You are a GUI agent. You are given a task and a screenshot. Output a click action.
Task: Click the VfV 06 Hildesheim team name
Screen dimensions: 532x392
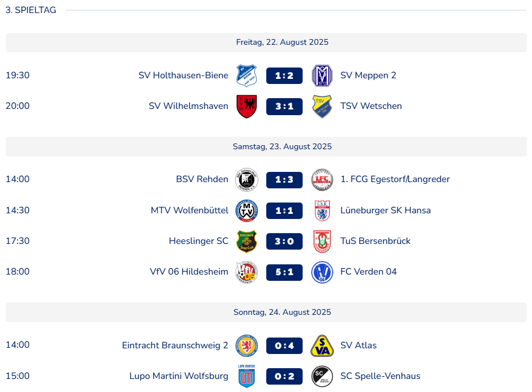pyautogui.click(x=189, y=271)
